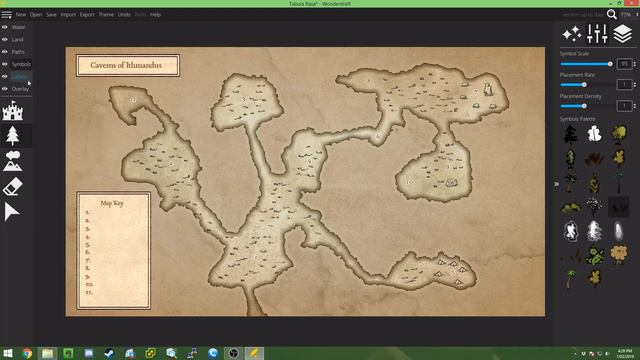Click the Placement Density stepper arrows
Screen dimensions: 640x360
click(x=635, y=106)
